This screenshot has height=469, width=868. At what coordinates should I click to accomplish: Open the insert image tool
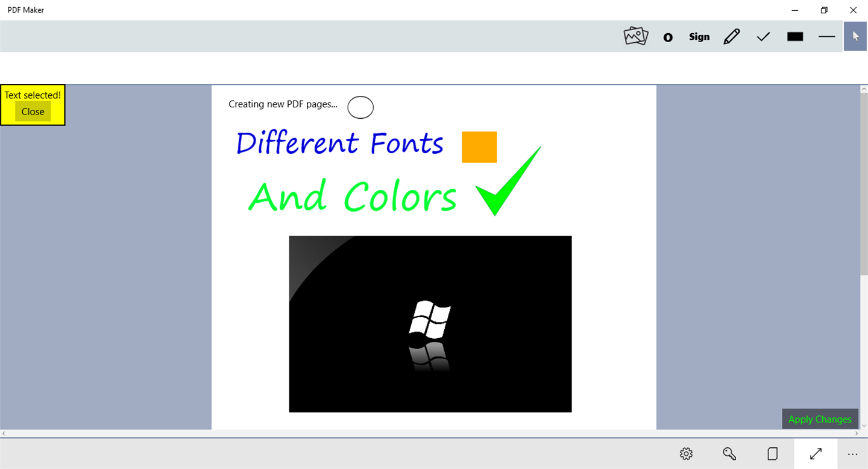click(635, 36)
